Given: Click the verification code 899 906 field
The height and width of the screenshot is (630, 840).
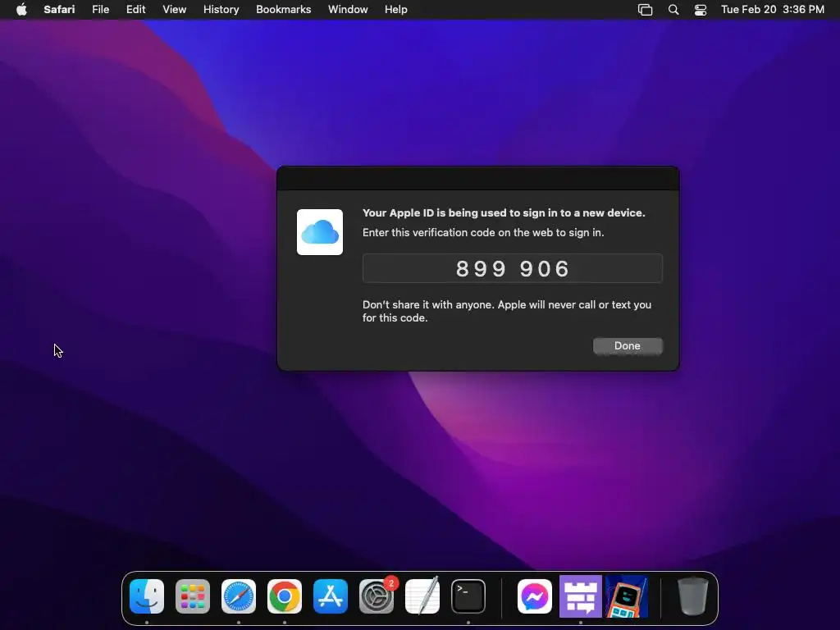Looking at the screenshot, I should pyautogui.click(x=512, y=268).
